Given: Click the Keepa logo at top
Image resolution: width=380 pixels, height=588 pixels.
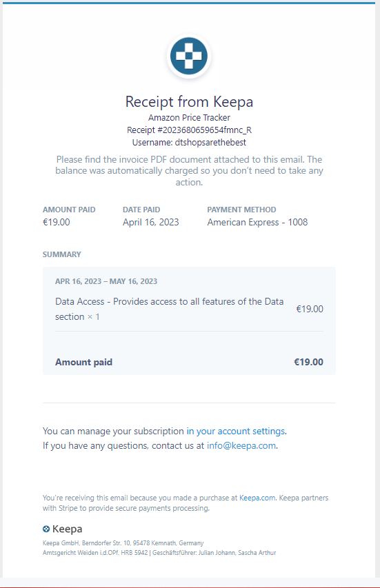Looking at the screenshot, I should (x=189, y=56).
